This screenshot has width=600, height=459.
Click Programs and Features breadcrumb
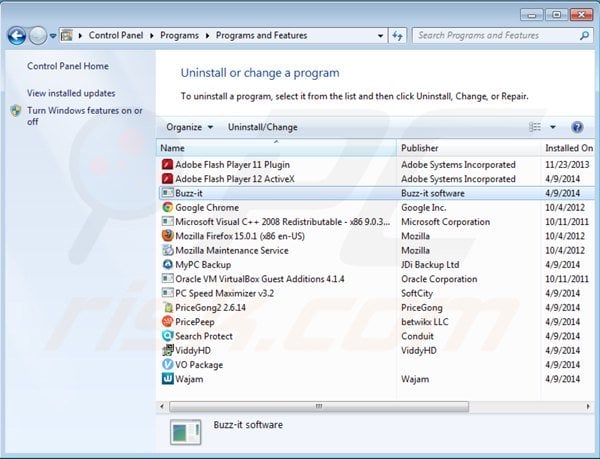[x=261, y=36]
